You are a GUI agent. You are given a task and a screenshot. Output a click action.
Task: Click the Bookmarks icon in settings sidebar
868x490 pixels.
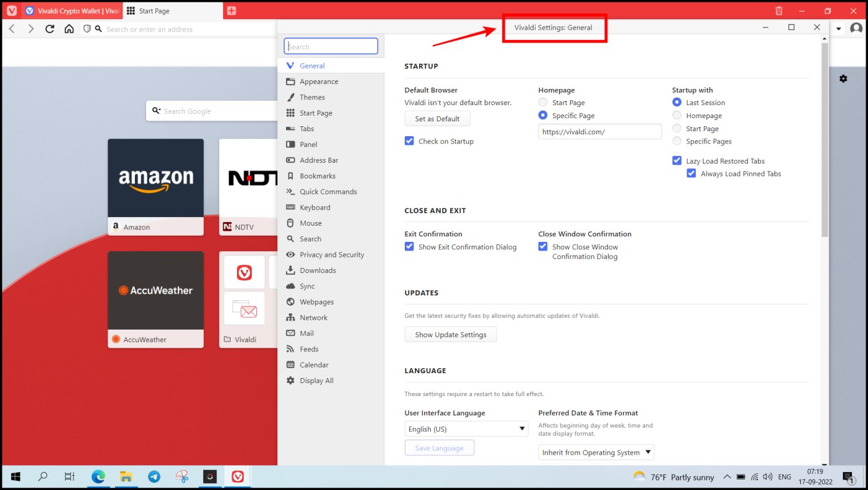click(x=290, y=176)
